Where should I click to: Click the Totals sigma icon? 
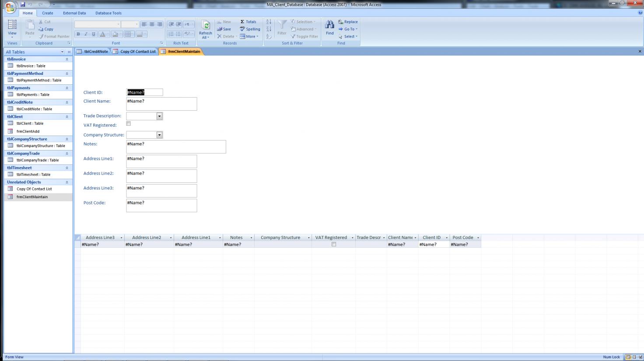click(x=242, y=21)
